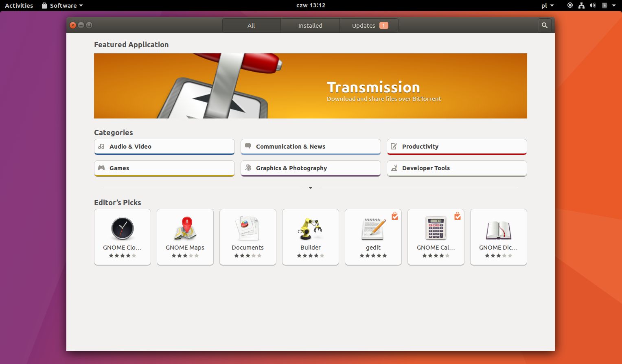Screen dimensions: 622x364
Task: Switch to the Installed tab
Action: tap(310, 25)
